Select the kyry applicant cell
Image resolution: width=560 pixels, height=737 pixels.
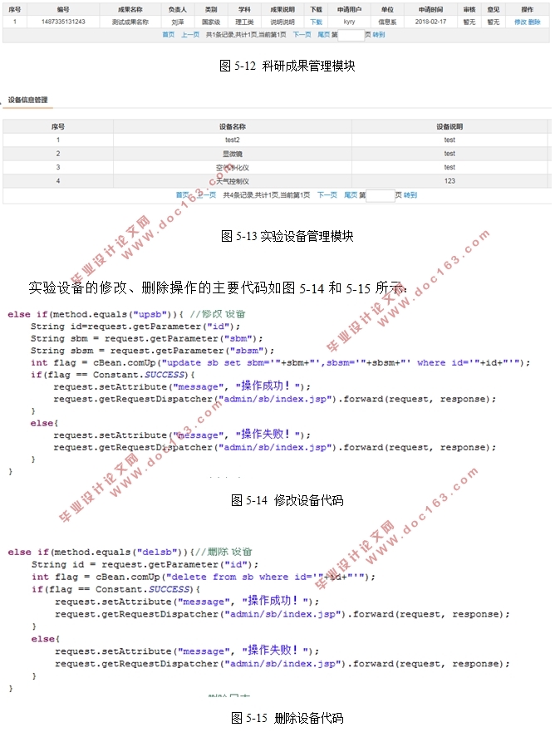pos(349,22)
